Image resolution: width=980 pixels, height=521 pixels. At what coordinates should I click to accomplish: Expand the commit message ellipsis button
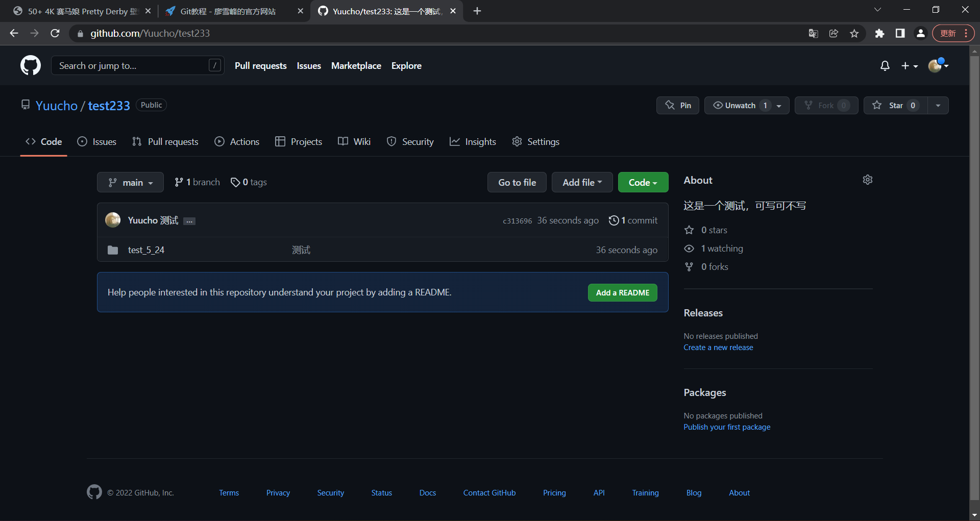tap(189, 221)
